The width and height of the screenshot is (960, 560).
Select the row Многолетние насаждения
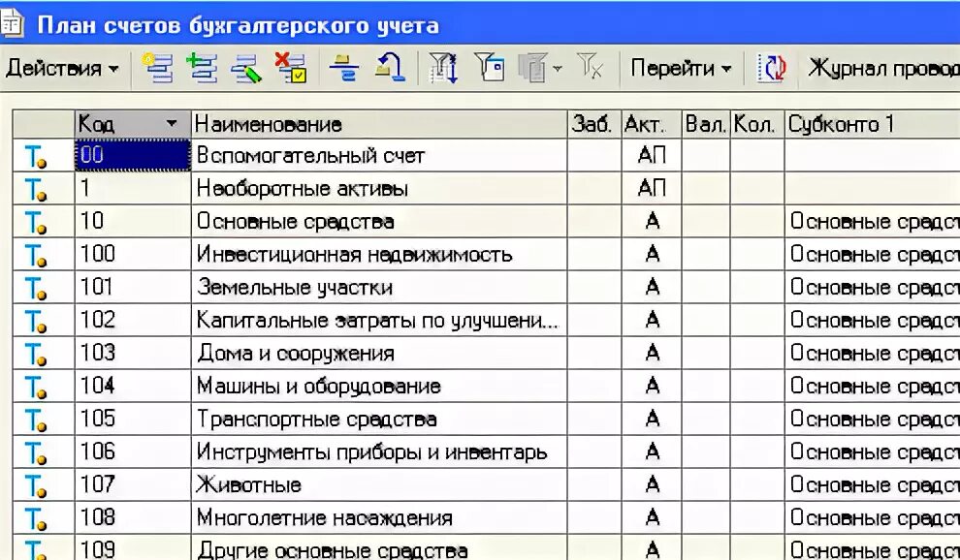(x=487, y=518)
